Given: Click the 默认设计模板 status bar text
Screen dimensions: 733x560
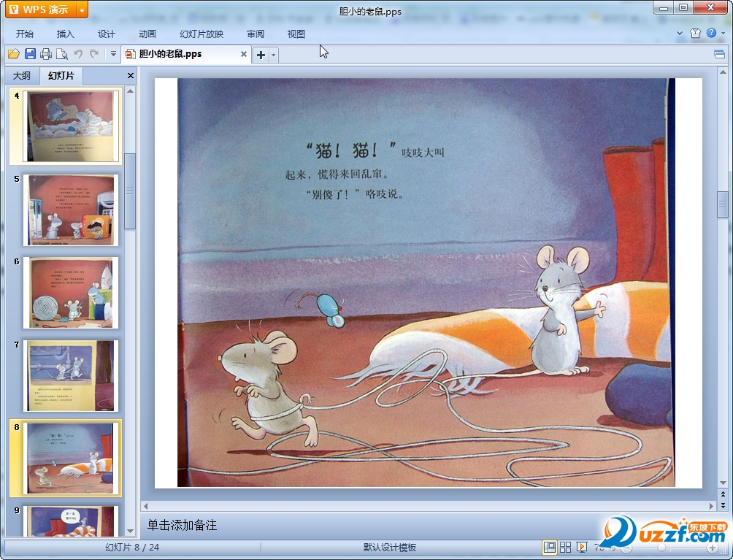Looking at the screenshot, I should [x=390, y=548].
